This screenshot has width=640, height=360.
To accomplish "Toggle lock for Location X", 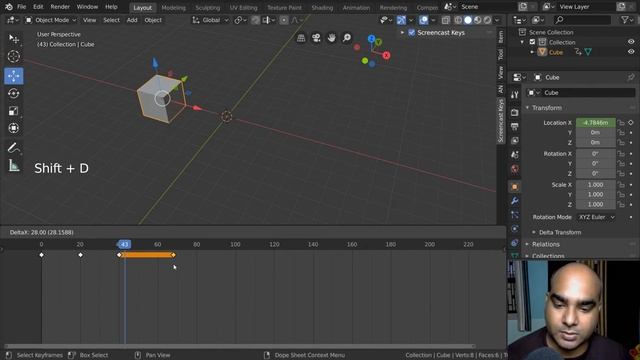I will (621, 122).
